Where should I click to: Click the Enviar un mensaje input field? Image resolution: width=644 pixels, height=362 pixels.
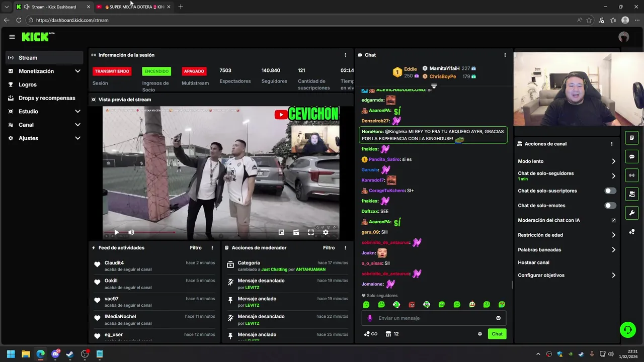pyautogui.click(x=434, y=318)
